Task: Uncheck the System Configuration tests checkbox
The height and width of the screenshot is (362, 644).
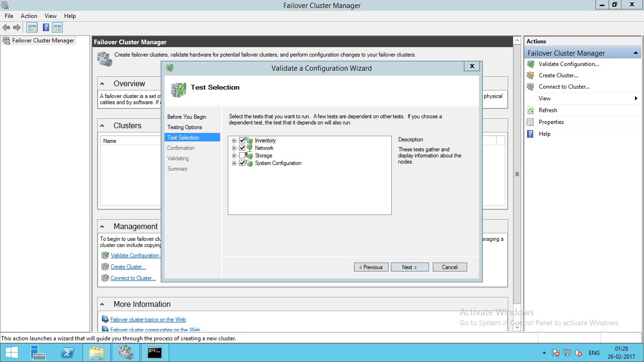Action: tap(242, 163)
